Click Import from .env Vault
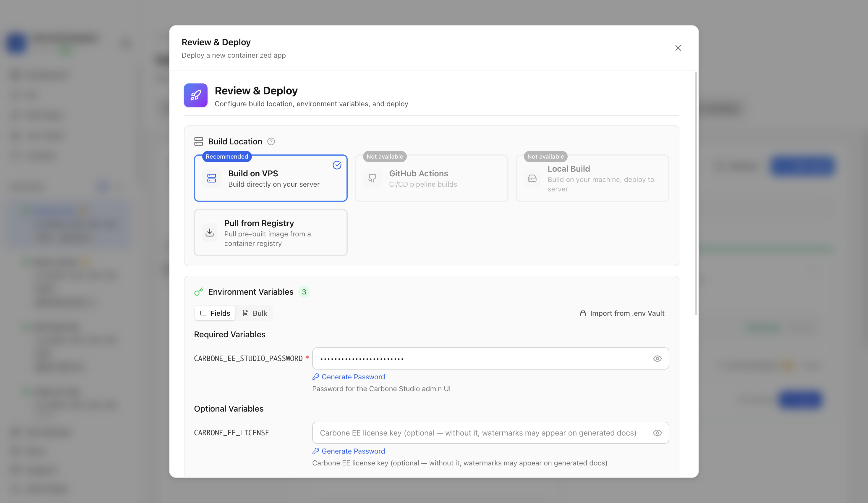 (622, 313)
